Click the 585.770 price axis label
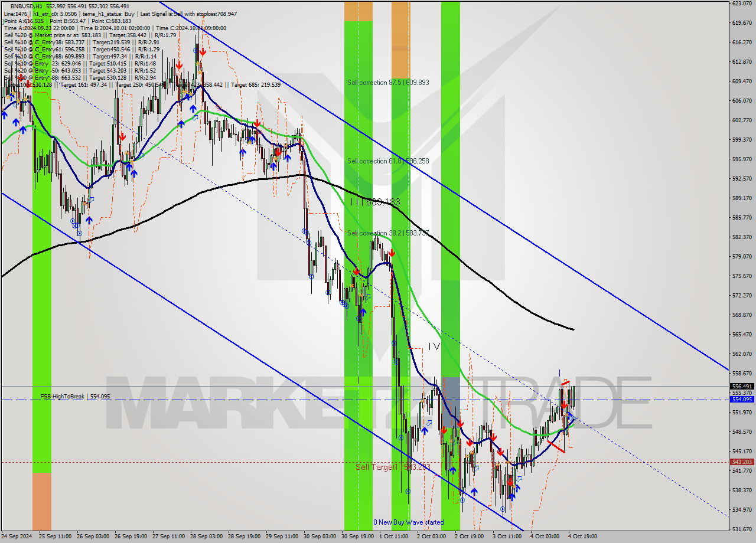This screenshot has width=756, height=543. click(742, 217)
